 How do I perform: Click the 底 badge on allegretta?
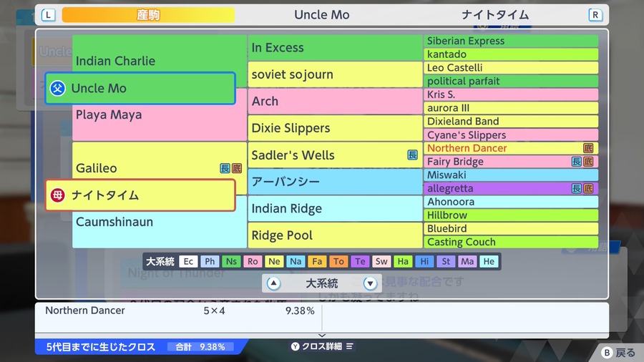(x=588, y=188)
